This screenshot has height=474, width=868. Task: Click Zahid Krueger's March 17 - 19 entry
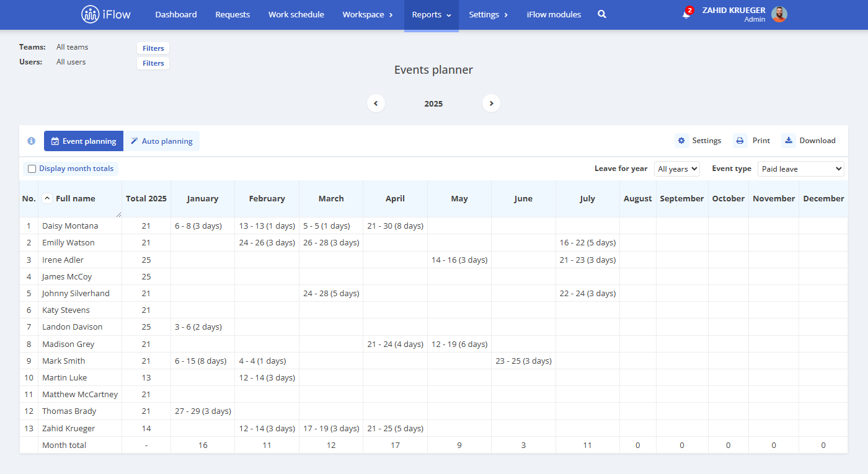pos(331,429)
